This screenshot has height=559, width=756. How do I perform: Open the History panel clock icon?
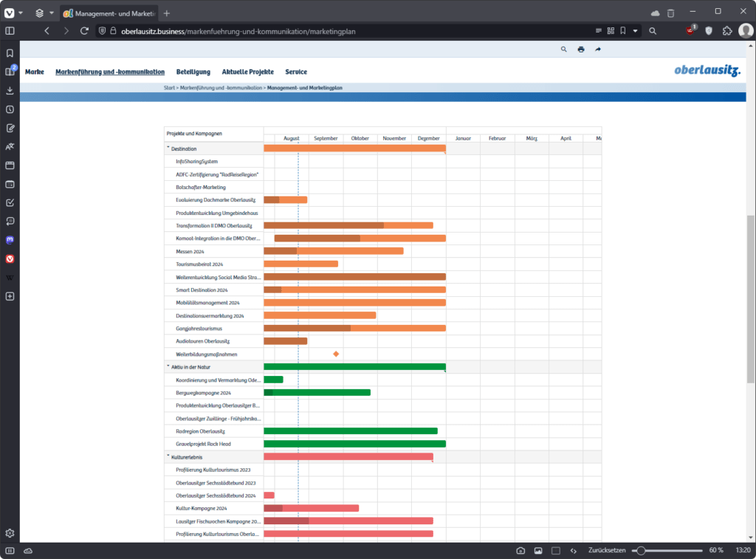[10, 109]
